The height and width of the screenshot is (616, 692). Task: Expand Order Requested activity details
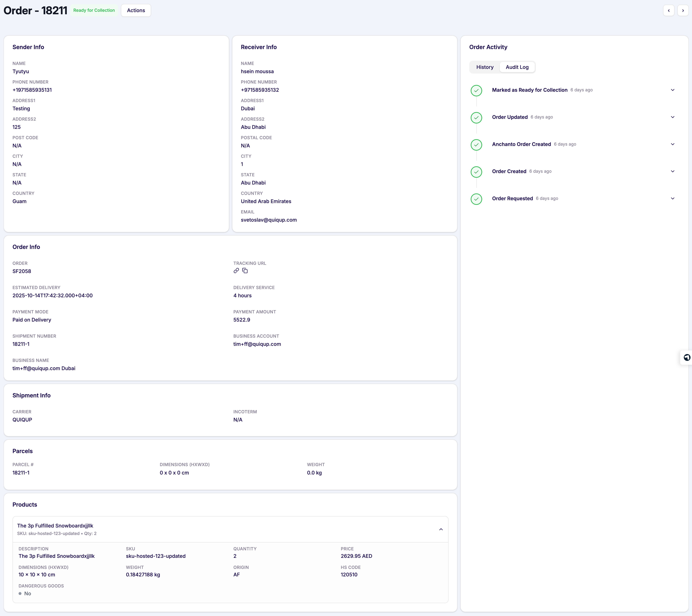pos(673,198)
